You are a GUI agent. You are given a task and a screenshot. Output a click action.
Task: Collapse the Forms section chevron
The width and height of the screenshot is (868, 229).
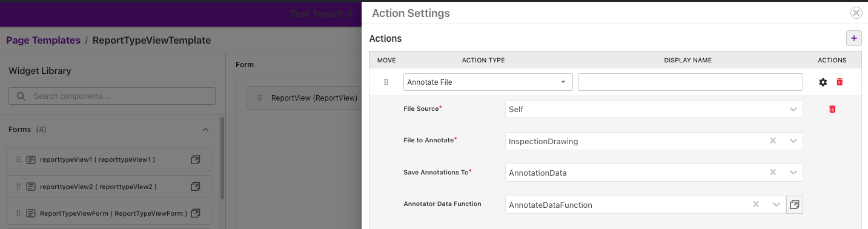(205, 130)
